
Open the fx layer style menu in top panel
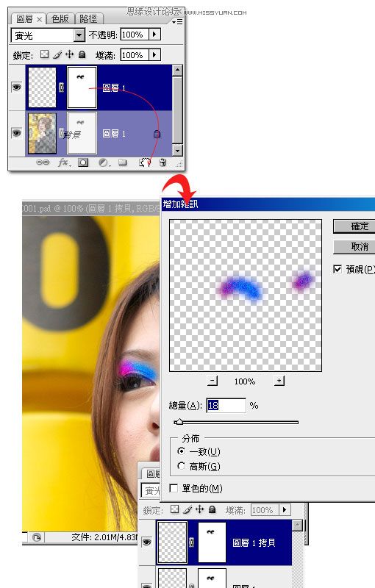coord(64,162)
